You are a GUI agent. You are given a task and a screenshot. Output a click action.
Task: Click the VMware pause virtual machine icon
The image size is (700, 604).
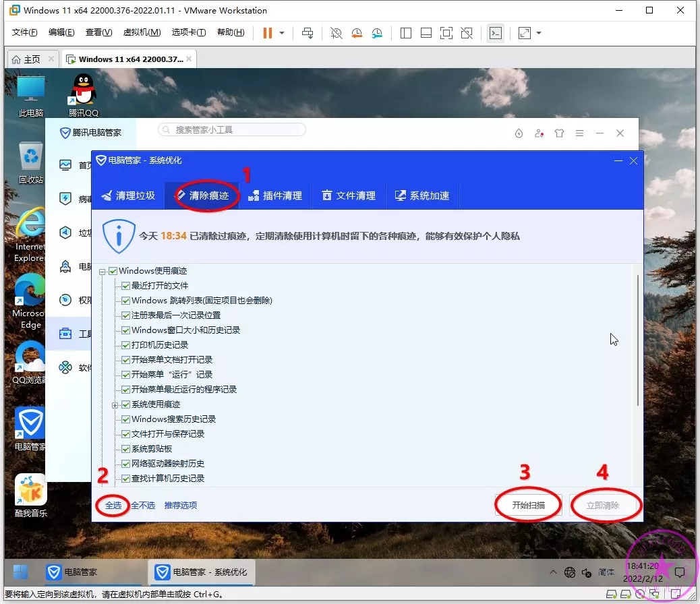(268, 33)
